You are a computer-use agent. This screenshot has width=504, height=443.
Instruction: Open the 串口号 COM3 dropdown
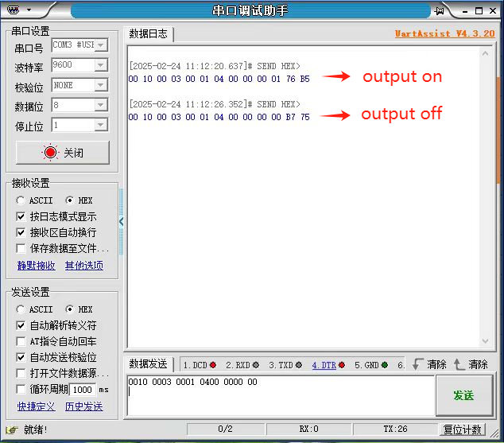(x=101, y=45)
